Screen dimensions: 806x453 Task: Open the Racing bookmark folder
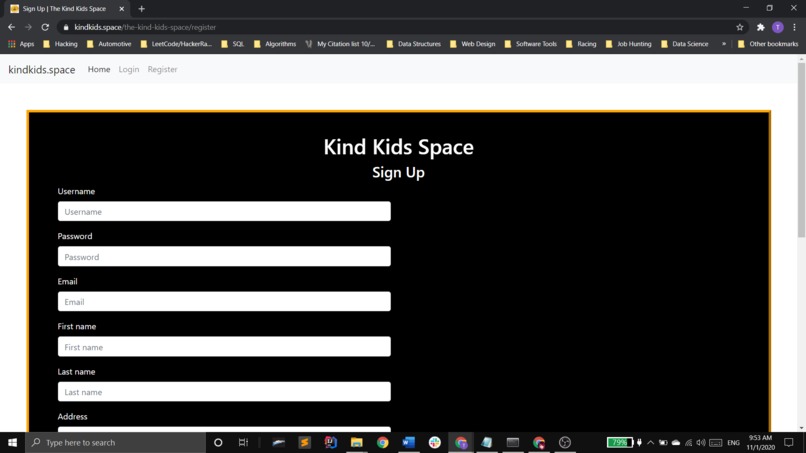point(581,44)
